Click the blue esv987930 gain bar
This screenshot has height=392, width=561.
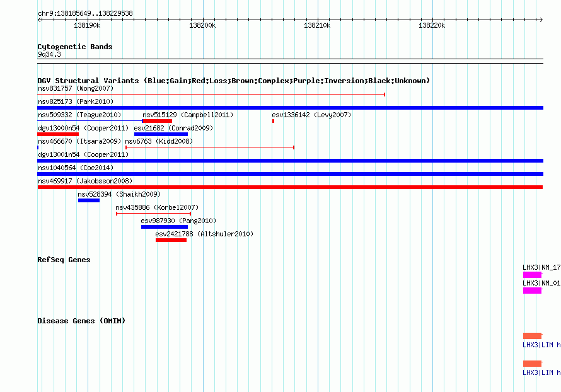(x=165, y=227)
